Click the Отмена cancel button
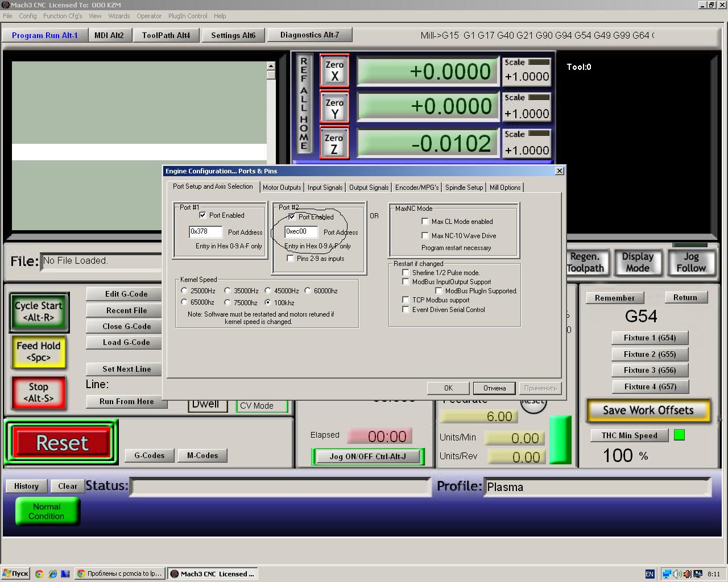The height and width of the screenshot is (582, 728). pos(494,388)
